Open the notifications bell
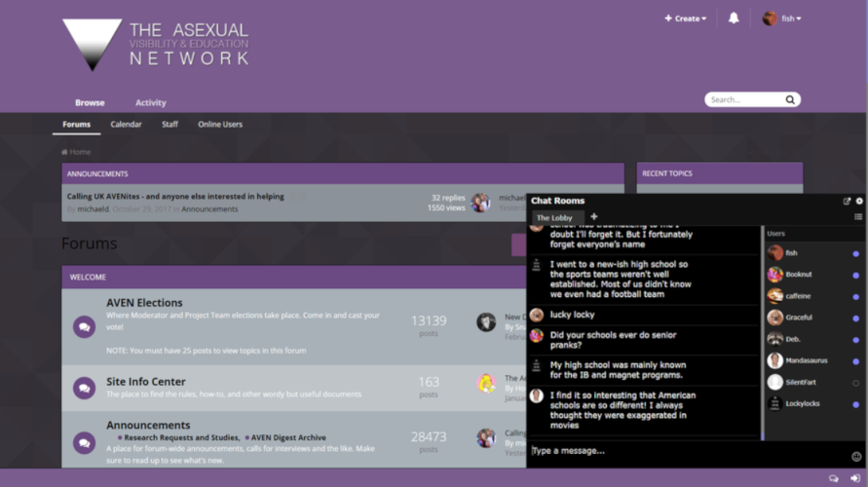868x487 pixels. (x=734, y=19)
